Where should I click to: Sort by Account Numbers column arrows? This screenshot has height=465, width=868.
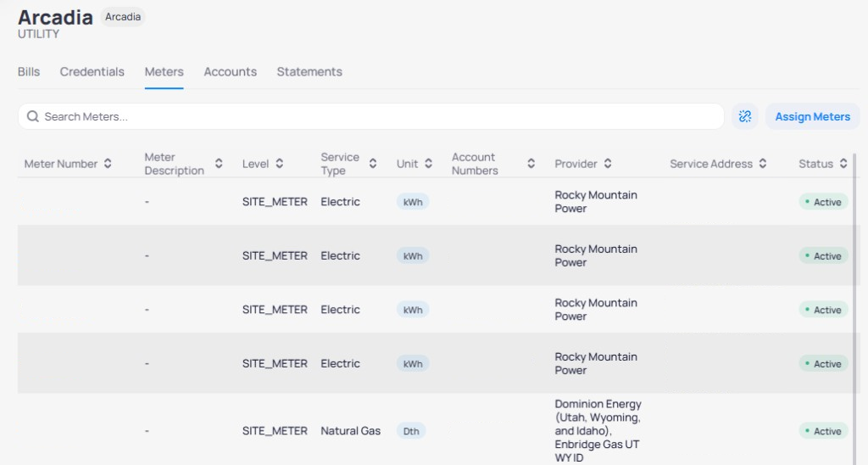531,164
